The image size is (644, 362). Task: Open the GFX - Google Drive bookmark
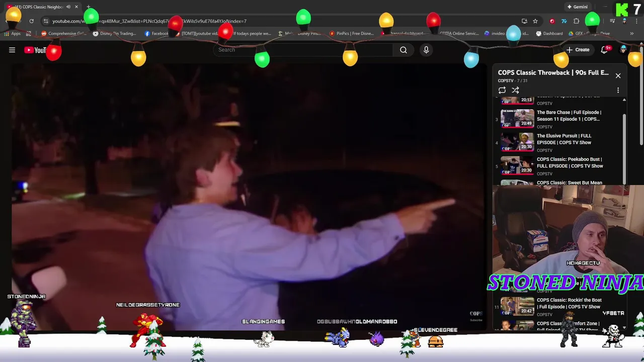coord(589,34)
